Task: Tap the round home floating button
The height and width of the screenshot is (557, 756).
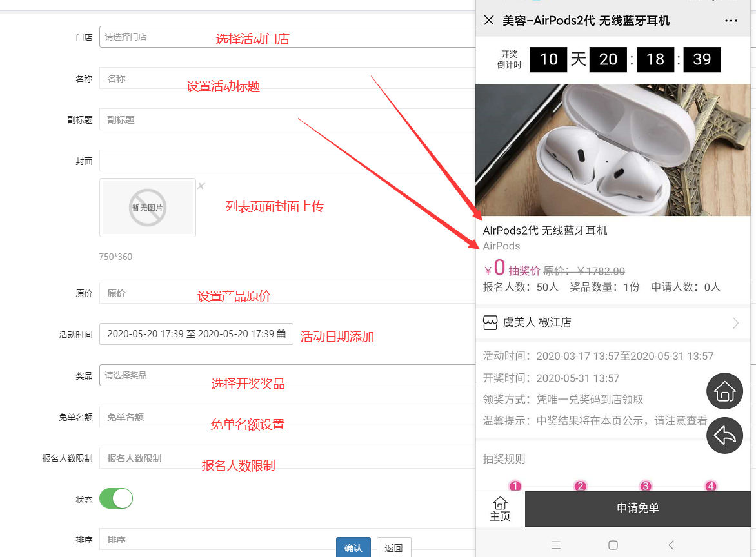Action: pyautogui.click(x=724, y=391)
